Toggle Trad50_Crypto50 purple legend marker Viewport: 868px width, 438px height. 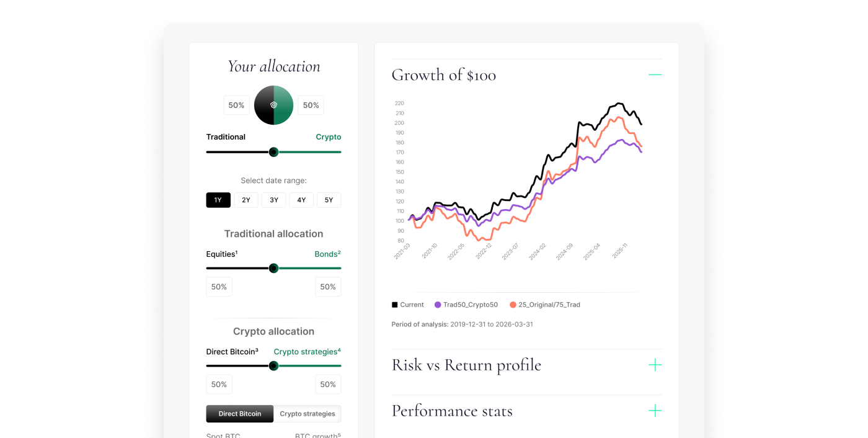[438, 305]
